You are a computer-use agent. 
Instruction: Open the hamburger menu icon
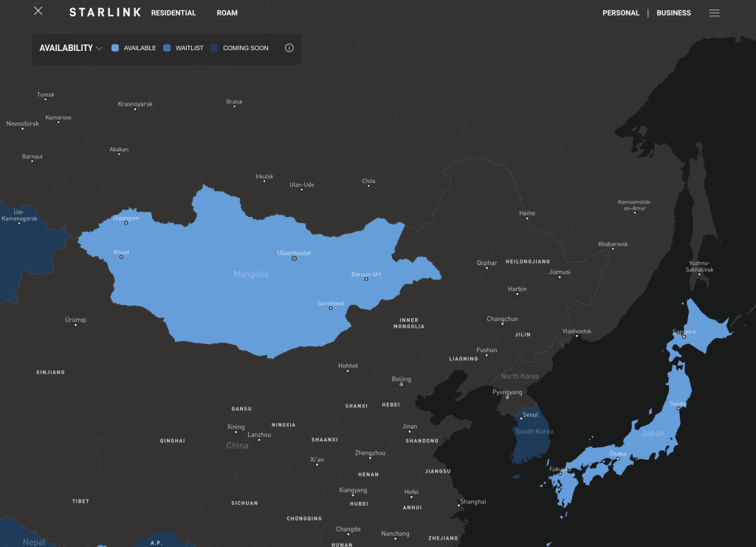click(714, 13)
